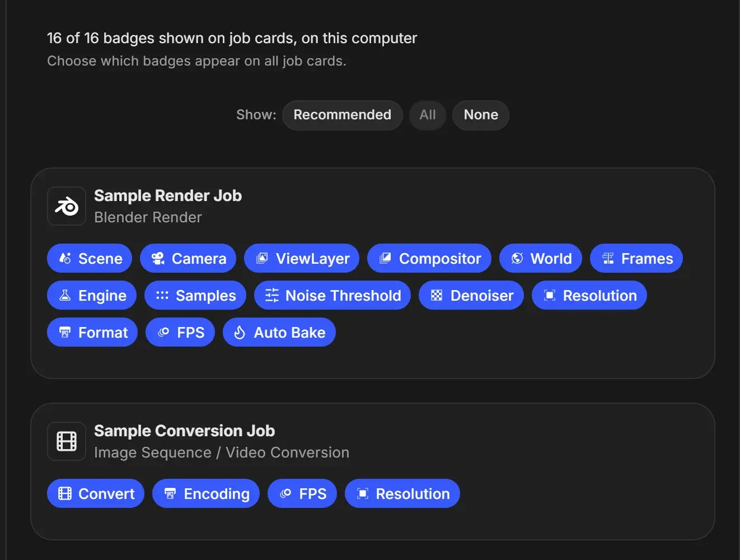Toggle the Resolution badge under Sample Conversion Job

402,493
